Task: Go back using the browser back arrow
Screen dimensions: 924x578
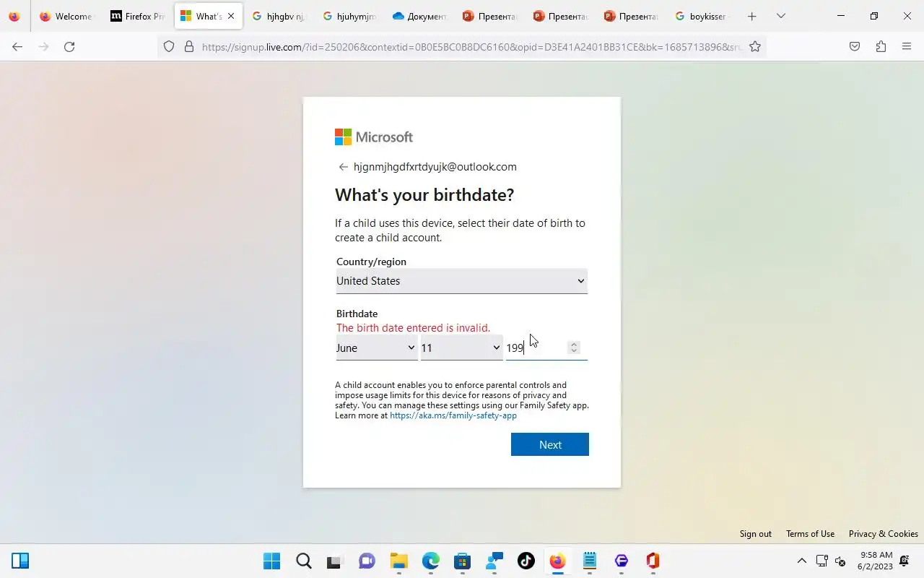Action: 17,46
